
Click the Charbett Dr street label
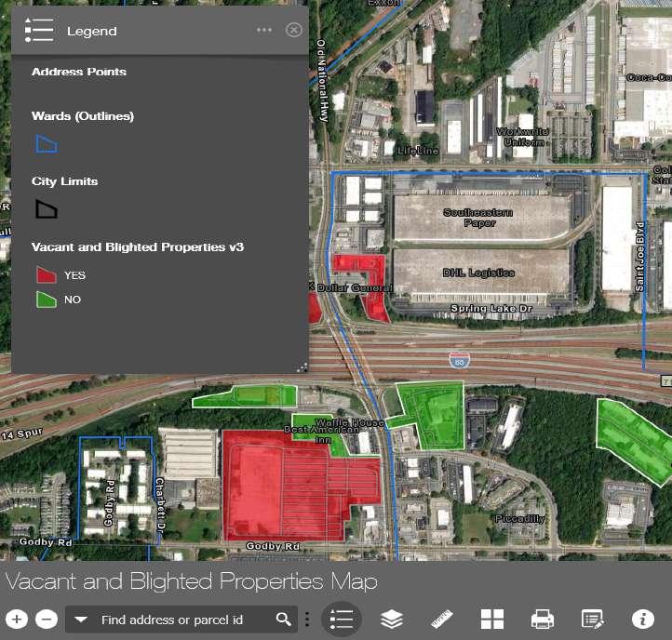[160, 505]
